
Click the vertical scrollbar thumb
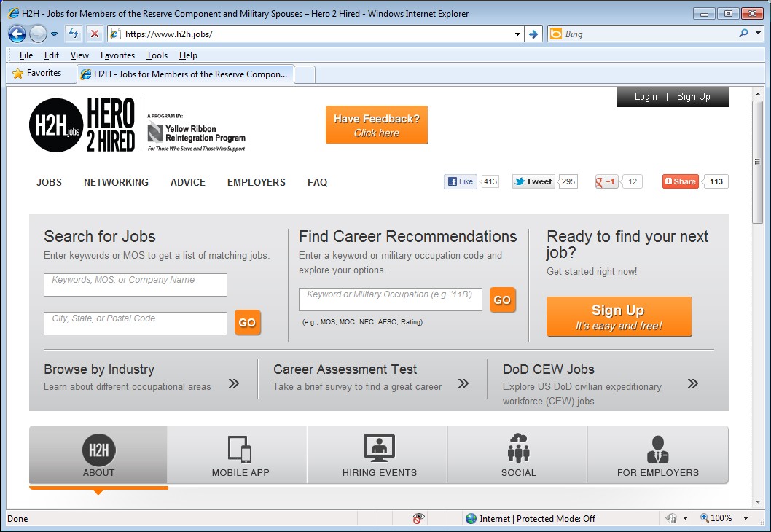758,163
